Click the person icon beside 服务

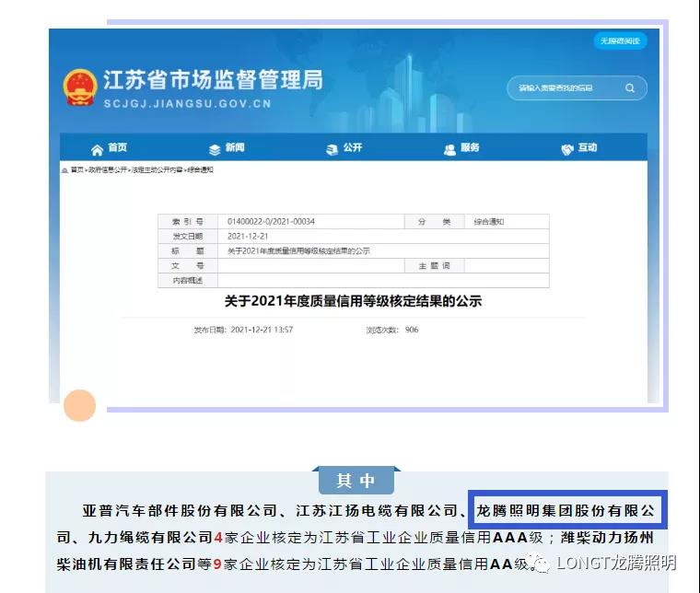click(450, 150)
